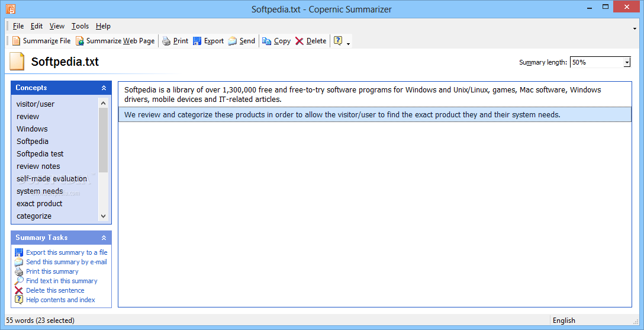Click the yellow Help question-mark toolbar icon
The height and width of the screenshot is (330, 644).
click(338, 41)
